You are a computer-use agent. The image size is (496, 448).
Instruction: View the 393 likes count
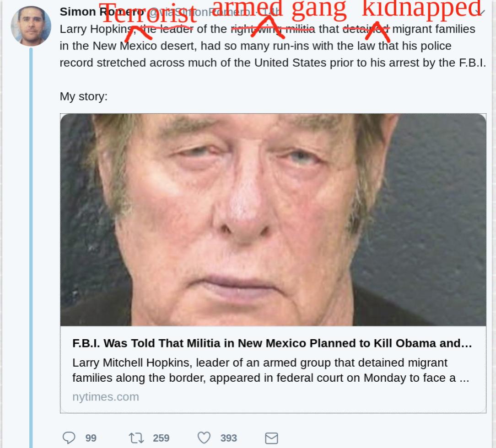pos(229,438)
